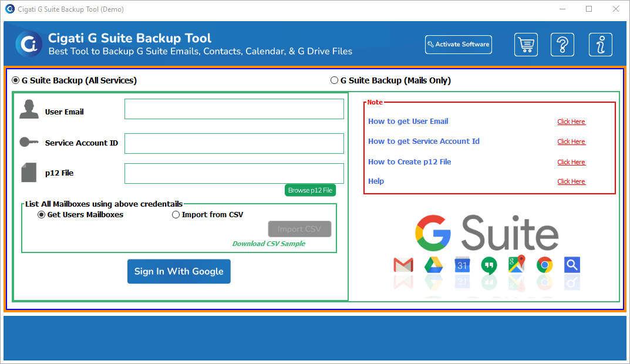Open Click Here link for Create p12 File
The width and height of the screenshot is (630, 364).
click(x=571, y=162)
